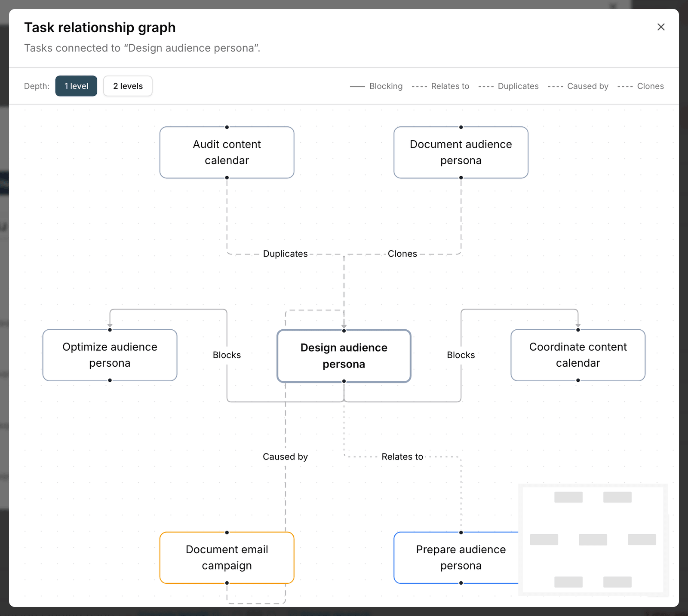Close the Task relationship graph dialog

[661, 27]
